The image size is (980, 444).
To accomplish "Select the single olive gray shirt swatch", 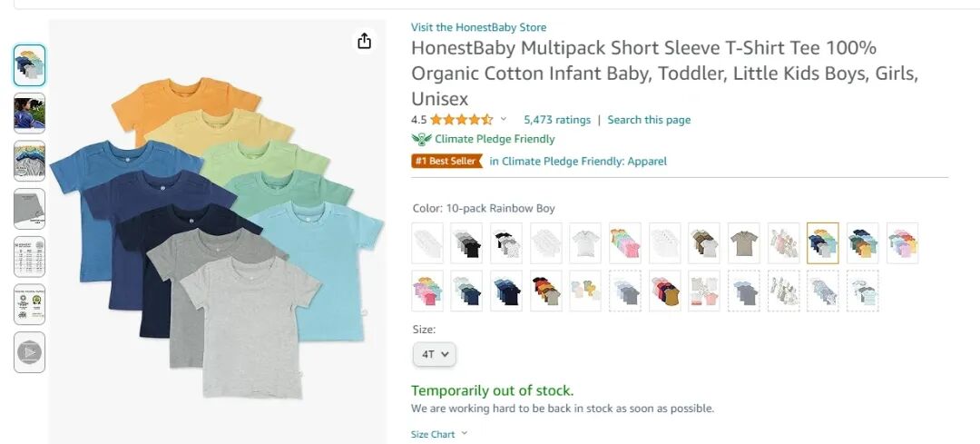I will pyautogui.click(x=744, y=243).
